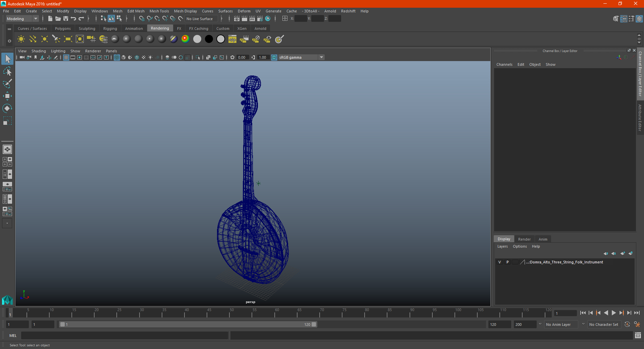Open the Mesh Tools menu
The width and height of the screenshot is (644, 349).
coord(159,11)
